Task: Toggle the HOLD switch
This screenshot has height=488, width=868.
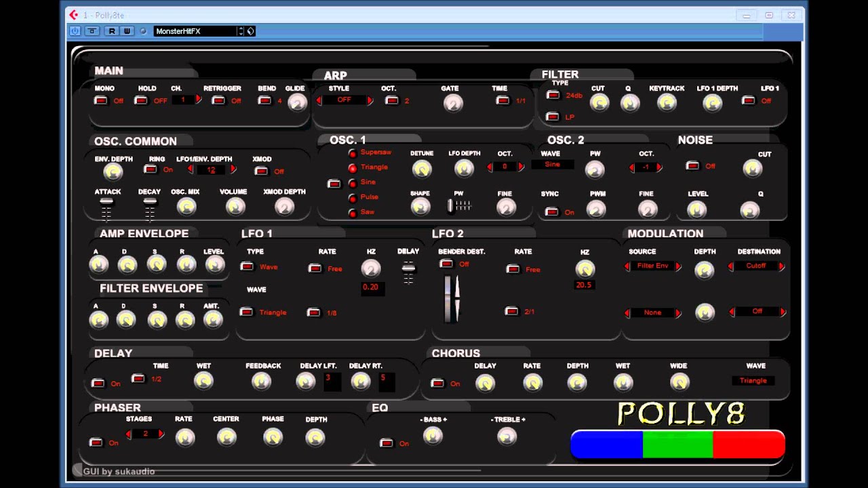Action: coord(141,101)
